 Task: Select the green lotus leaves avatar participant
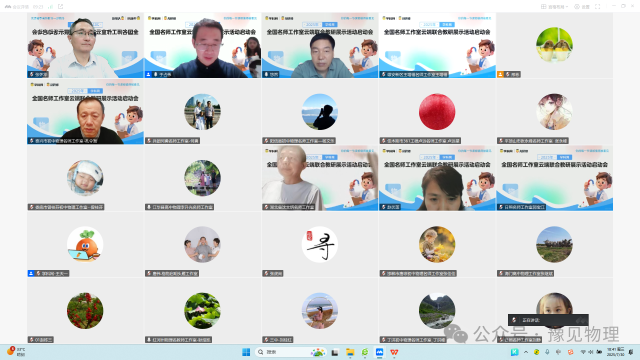coord(202,311)
